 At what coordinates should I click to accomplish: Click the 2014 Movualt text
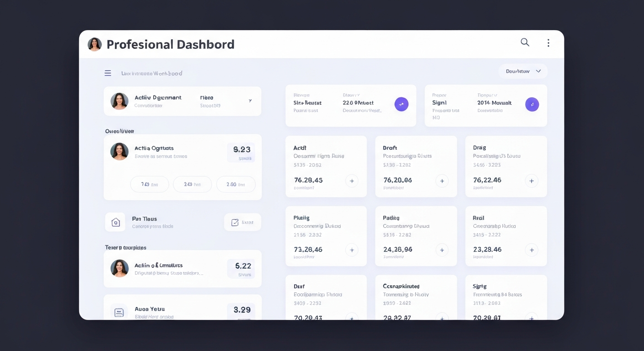point(494,103)
